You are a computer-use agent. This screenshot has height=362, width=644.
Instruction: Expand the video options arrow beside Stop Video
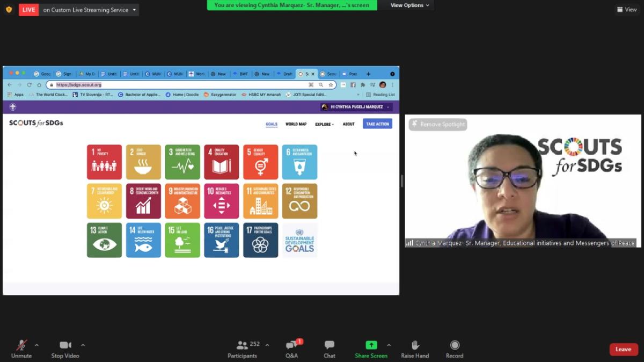click(x=83, y=345)
